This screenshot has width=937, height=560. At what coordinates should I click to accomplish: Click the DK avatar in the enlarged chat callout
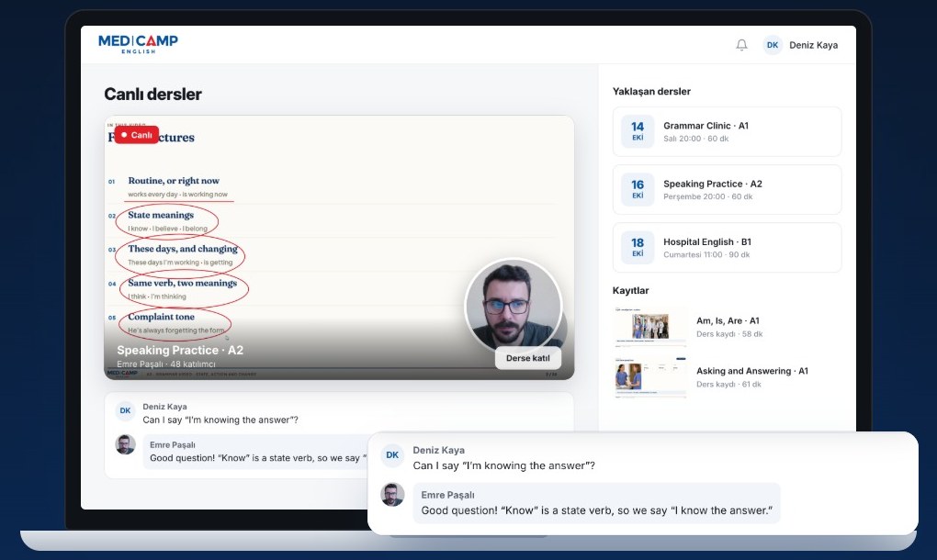click(x=392, y=455)
